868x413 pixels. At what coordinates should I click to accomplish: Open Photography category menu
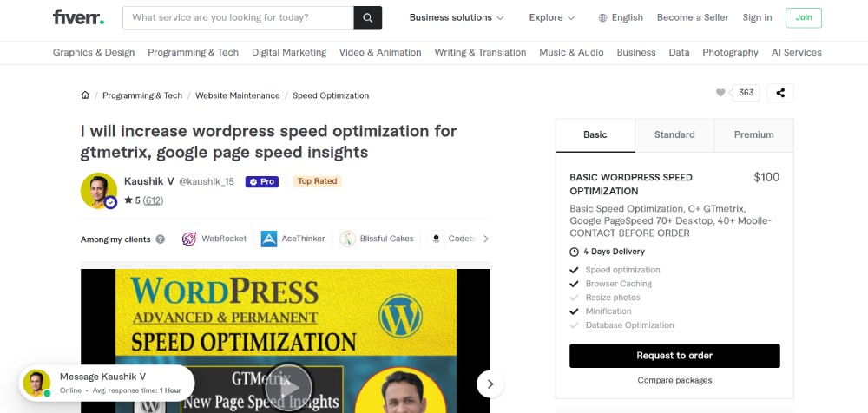point(730,53)
